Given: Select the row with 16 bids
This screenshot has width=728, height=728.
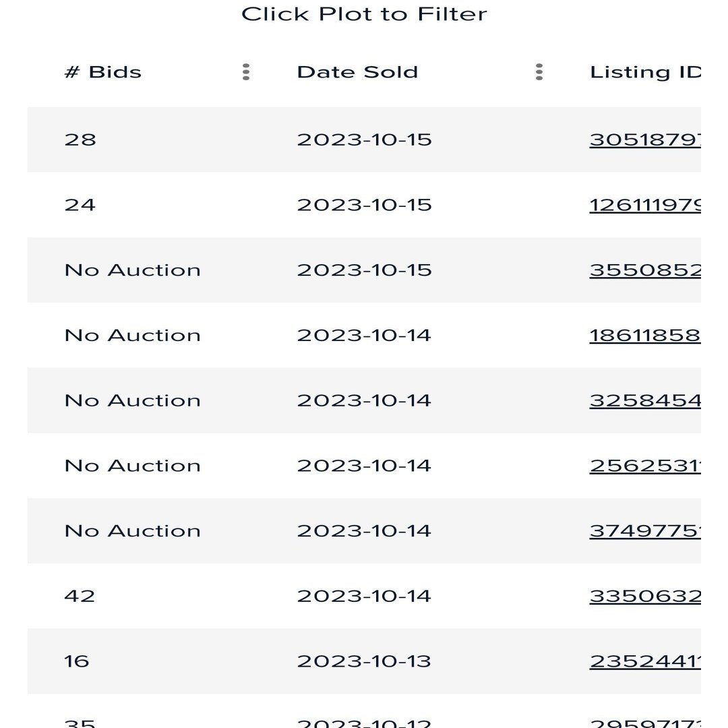Looking at the screenshot, I should click(364, 661).
